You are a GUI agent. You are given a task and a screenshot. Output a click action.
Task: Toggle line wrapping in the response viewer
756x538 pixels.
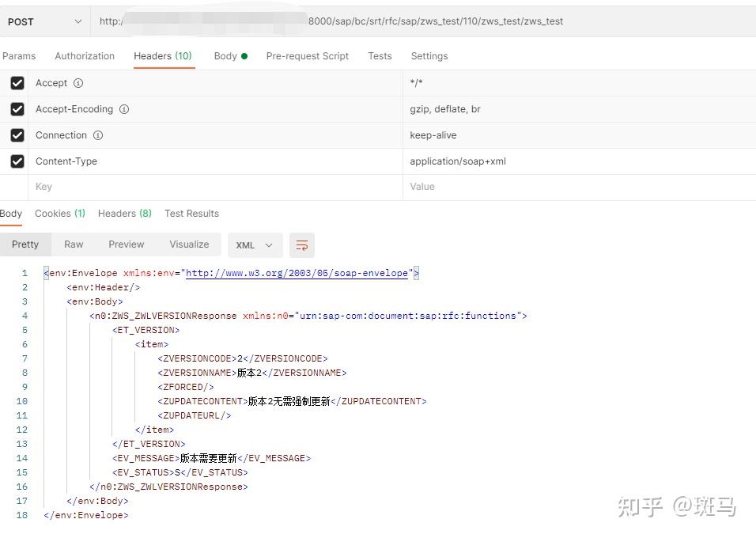point(301,245)
